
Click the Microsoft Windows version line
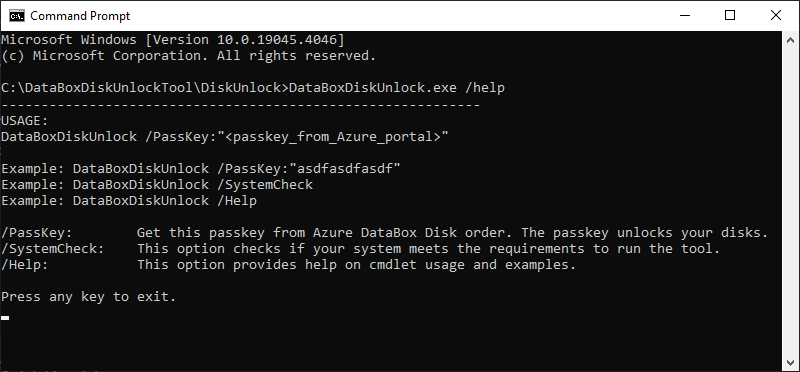[x=173, y=40]
